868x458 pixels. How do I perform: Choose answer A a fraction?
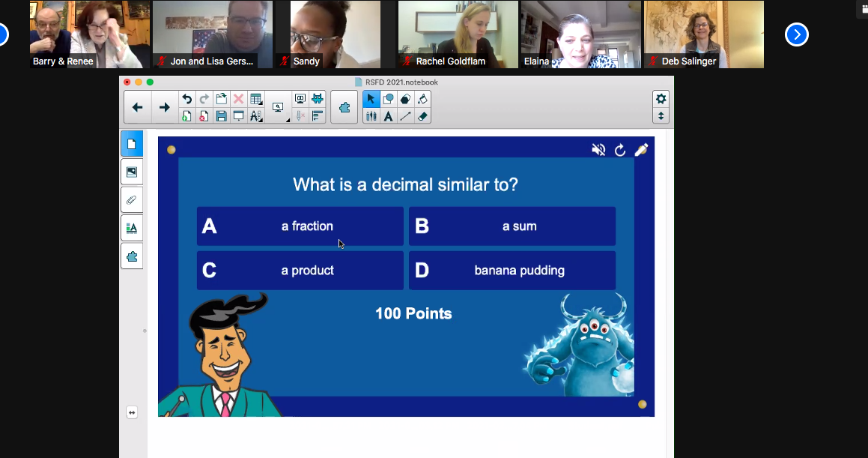[x=300, y=226]
